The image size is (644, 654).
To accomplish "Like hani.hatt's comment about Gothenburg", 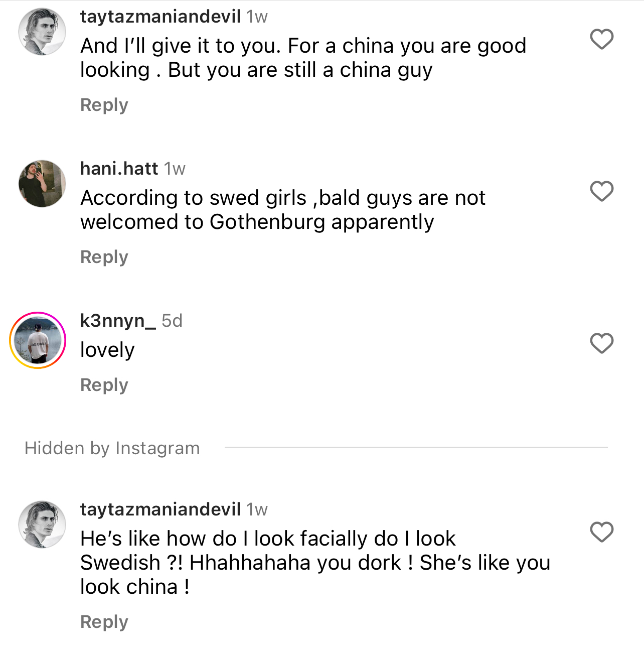I will coord(601,191).
